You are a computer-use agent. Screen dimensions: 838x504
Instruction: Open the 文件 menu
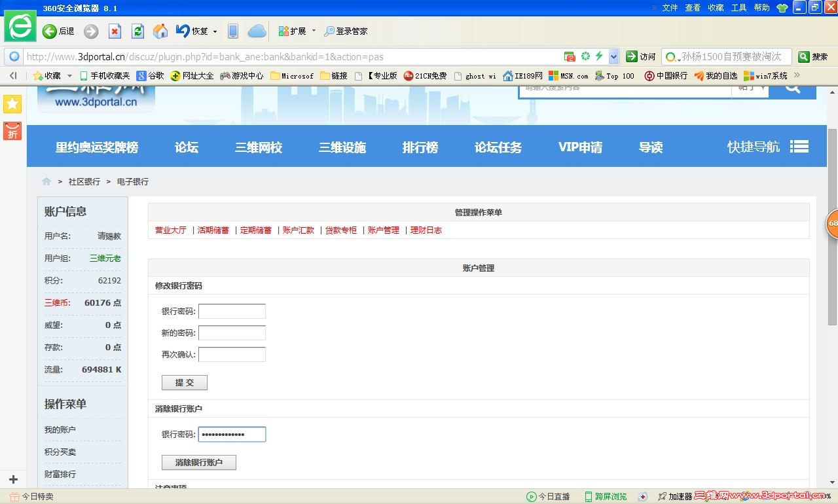coord(670,8)
